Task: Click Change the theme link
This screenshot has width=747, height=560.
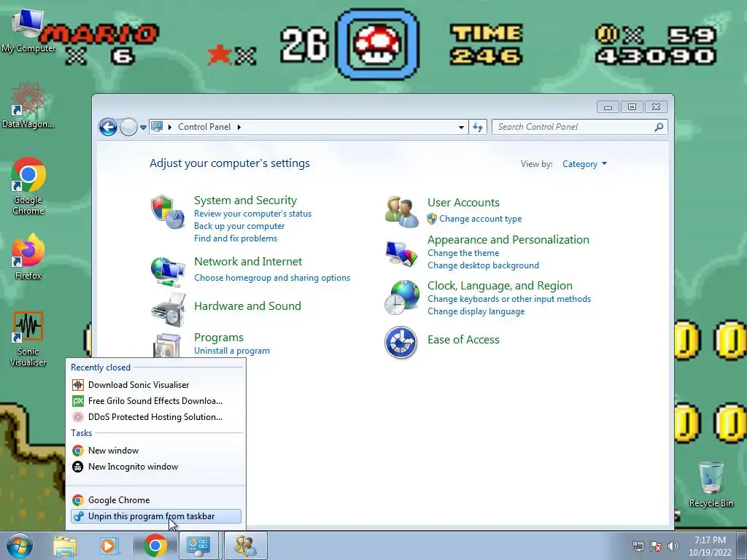Action: 463,253
